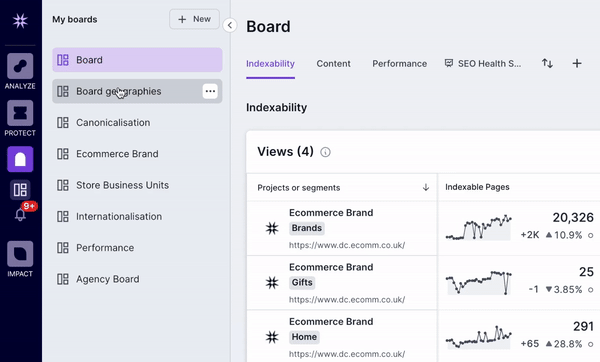Open the three-dot menu for Board geographies
The image size is (600, 362).
(x=210, y=91)
